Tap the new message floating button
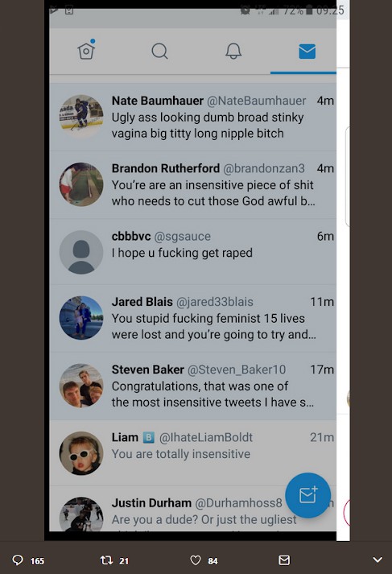 307,495
